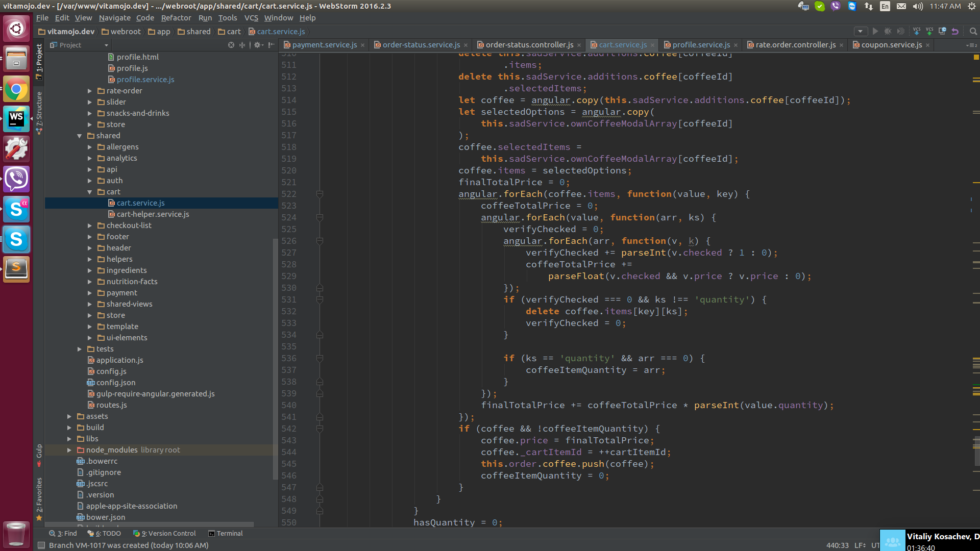Hide the Project tool window

[272, 45]
